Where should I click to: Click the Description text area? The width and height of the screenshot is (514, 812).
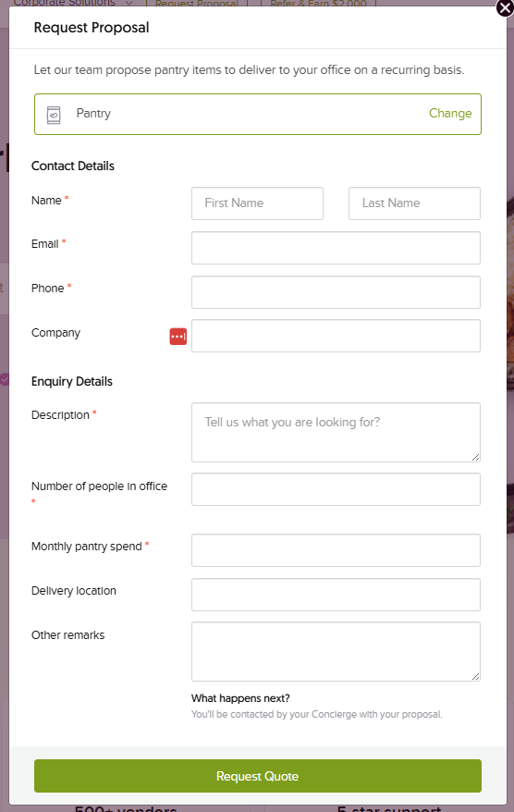point(336,433)
